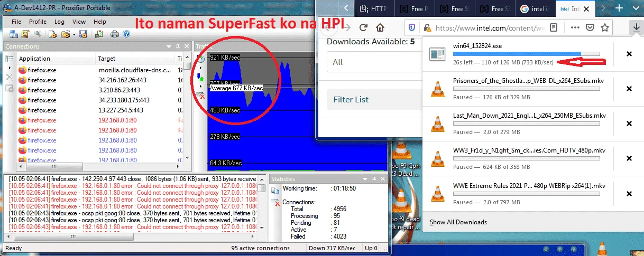Open Name Resolution (.com) toolbar icon

click(37, 34)
